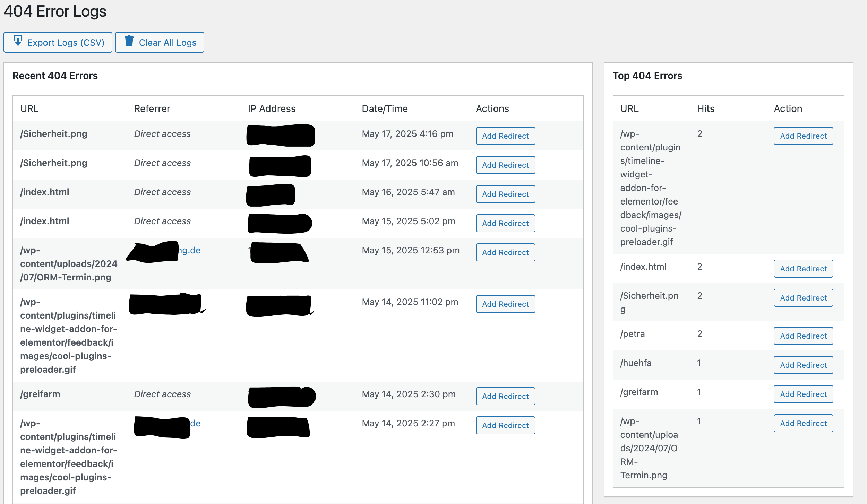Image resolution: width=867 pixels, height=504 pixels.
Task: Open the referrer link on the 2:27 pm row
Action: click(x=195, y=423)
